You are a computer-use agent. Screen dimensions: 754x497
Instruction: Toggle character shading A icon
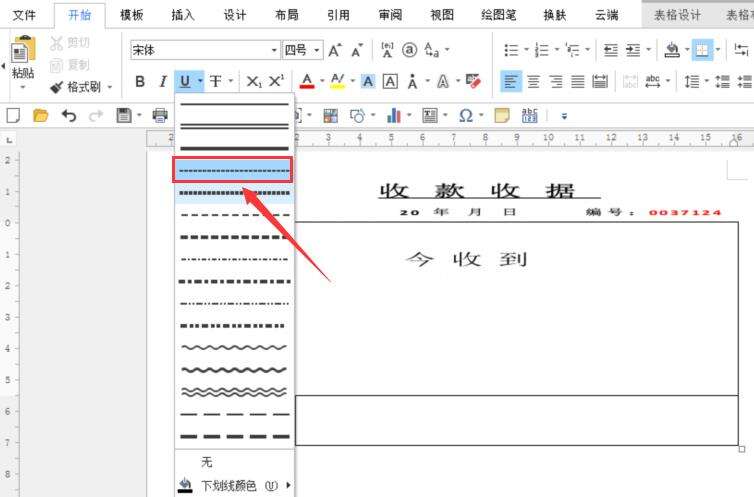point(368,82)
